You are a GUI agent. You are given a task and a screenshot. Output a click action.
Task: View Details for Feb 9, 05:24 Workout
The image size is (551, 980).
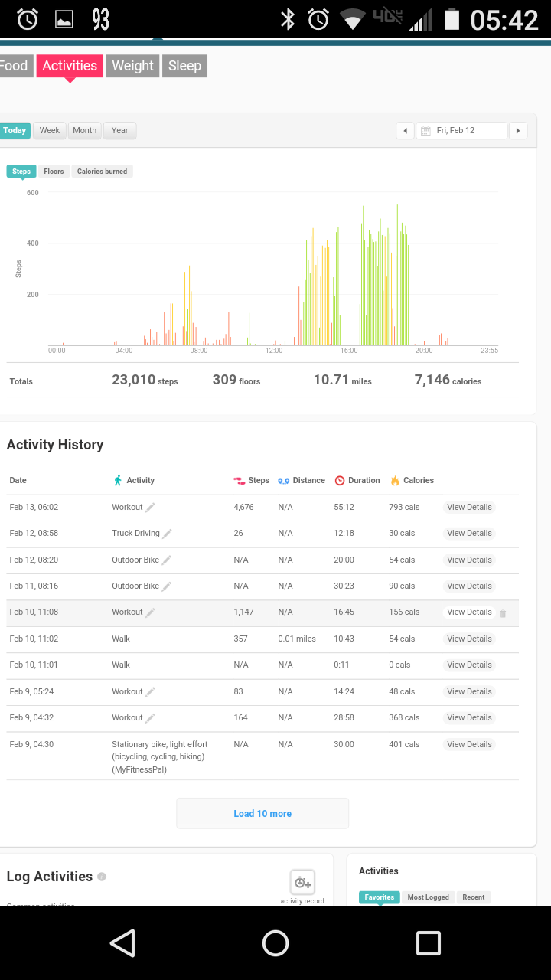[x=469, y=692]
